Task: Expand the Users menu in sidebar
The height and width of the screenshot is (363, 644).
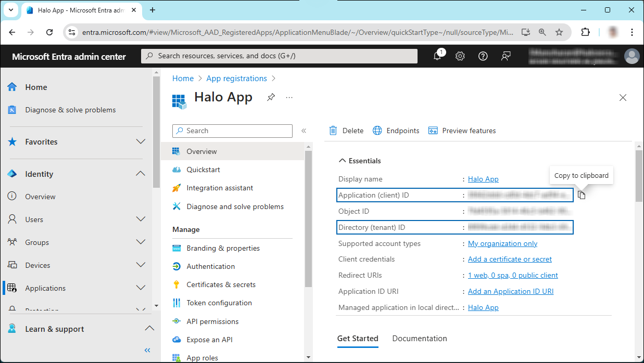Action: pos(140,219)
